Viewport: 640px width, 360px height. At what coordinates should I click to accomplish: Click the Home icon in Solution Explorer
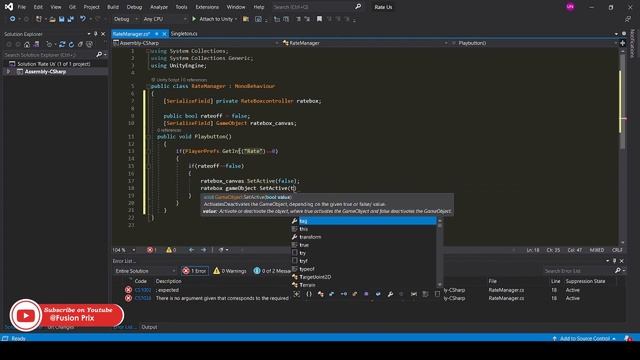tap(27, 44)
